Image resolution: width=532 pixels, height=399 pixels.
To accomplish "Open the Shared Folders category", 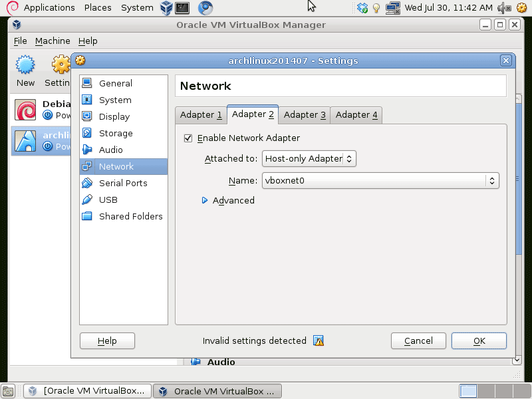I will tap(124, 216).
